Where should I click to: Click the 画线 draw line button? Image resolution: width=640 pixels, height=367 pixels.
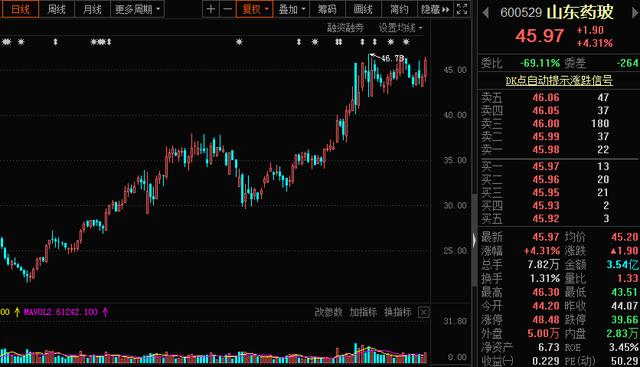click(363, 9)
